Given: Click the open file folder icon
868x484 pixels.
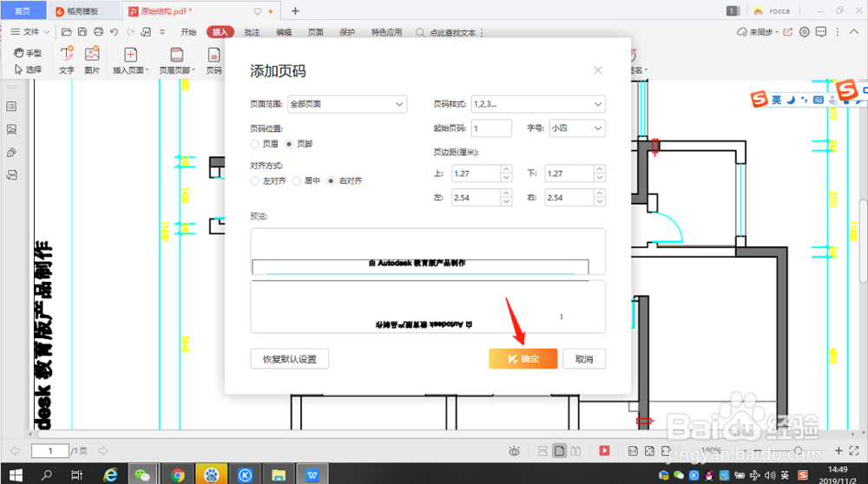Looking at the screenshot, I should coord(66,32).
